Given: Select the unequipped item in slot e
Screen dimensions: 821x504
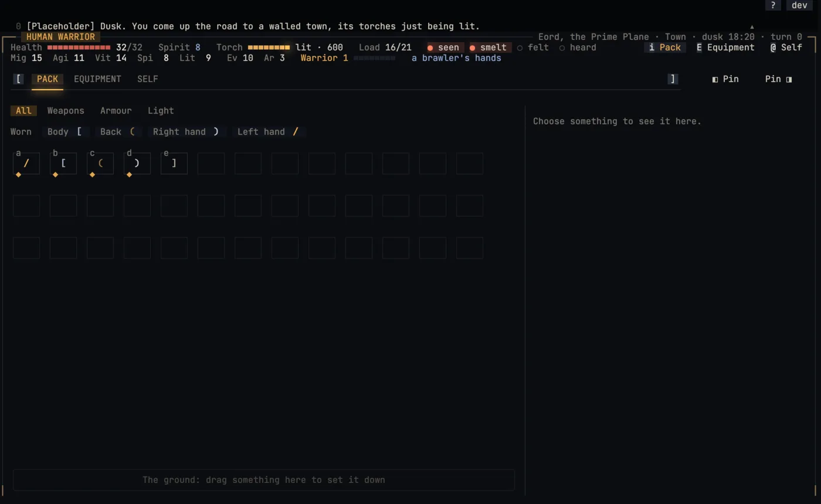Looking at the screenshot, I should tap(174, 164).
